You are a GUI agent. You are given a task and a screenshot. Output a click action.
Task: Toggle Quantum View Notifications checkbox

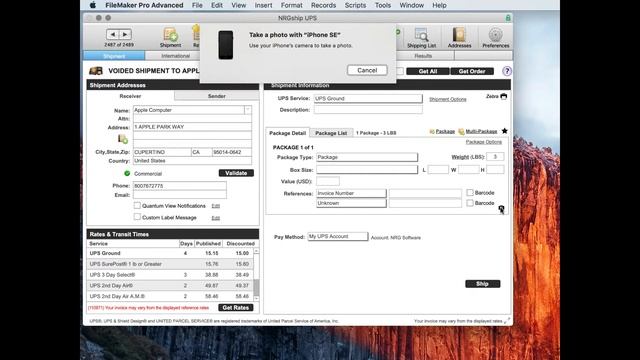pos(137,205)
